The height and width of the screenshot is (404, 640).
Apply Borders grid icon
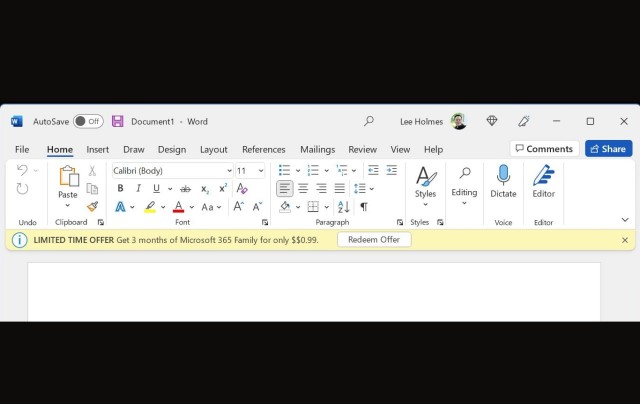[x=313, y=207]
